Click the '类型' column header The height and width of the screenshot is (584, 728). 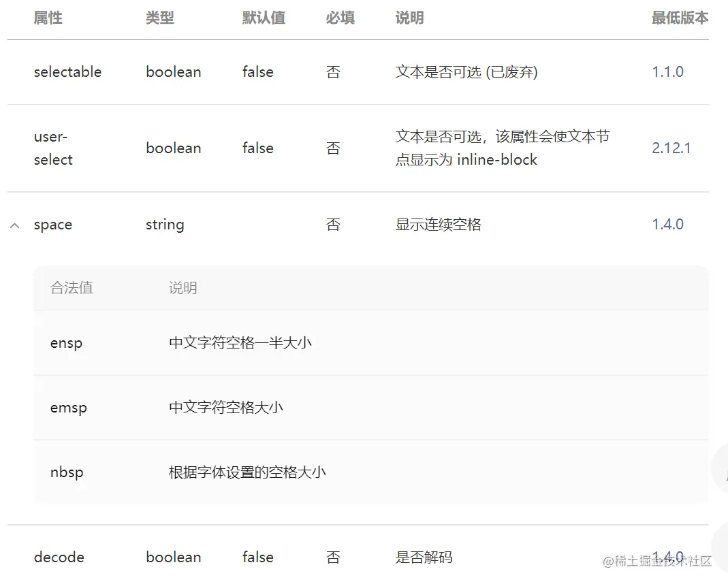click(x=160, y=18)
